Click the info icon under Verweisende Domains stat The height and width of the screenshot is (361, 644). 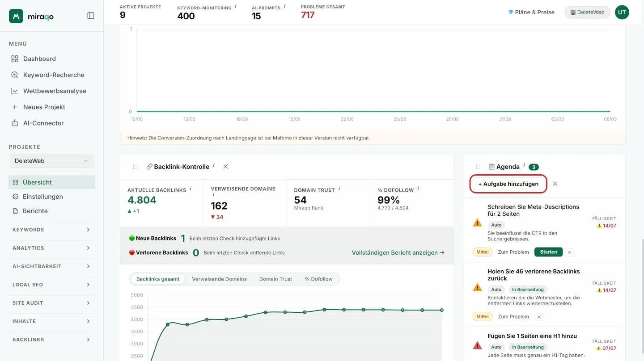[213, 194]
